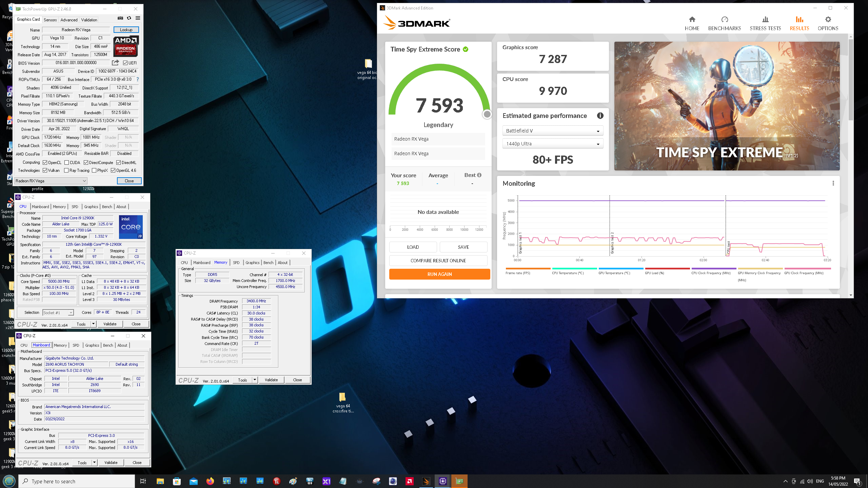The height and width of the screenshot is (488, 868).
Task: Click the GPU Load red legend swatch
Action: (667, 268)
